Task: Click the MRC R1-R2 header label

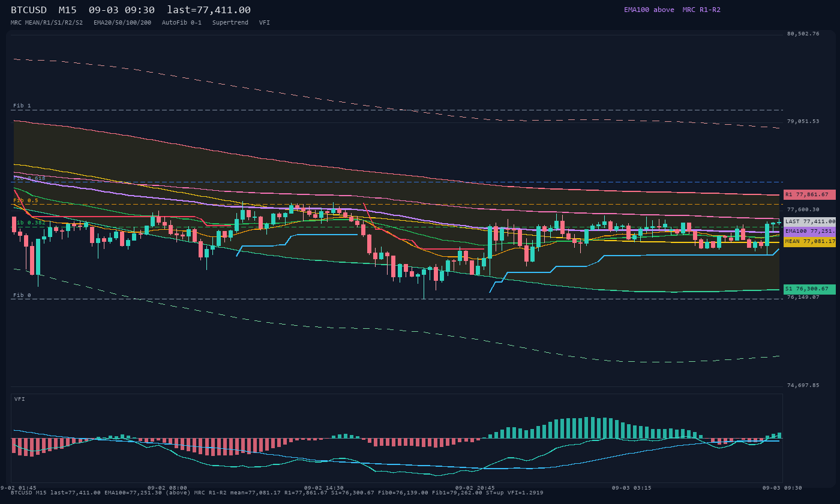Action: 701,10
